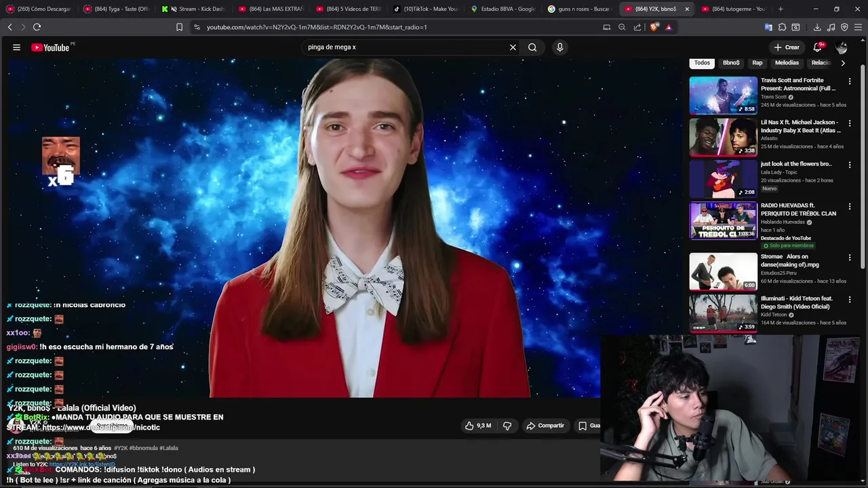868x488 pixels.
Task: Run the search with the magnifier button
Action: (532, 47)
